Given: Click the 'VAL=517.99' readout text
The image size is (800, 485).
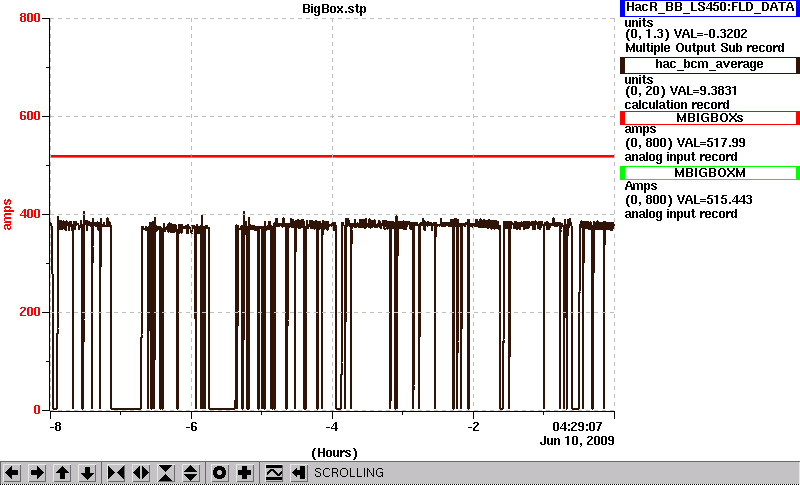Looking at the screenshot, I should (x=712, y=143).
